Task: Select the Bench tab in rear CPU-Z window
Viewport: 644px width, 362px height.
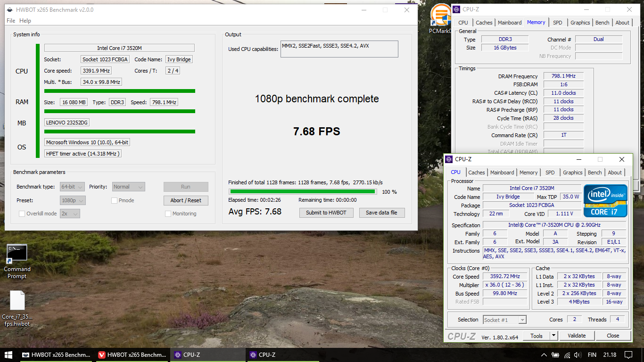Action: [x=603, y=23]
